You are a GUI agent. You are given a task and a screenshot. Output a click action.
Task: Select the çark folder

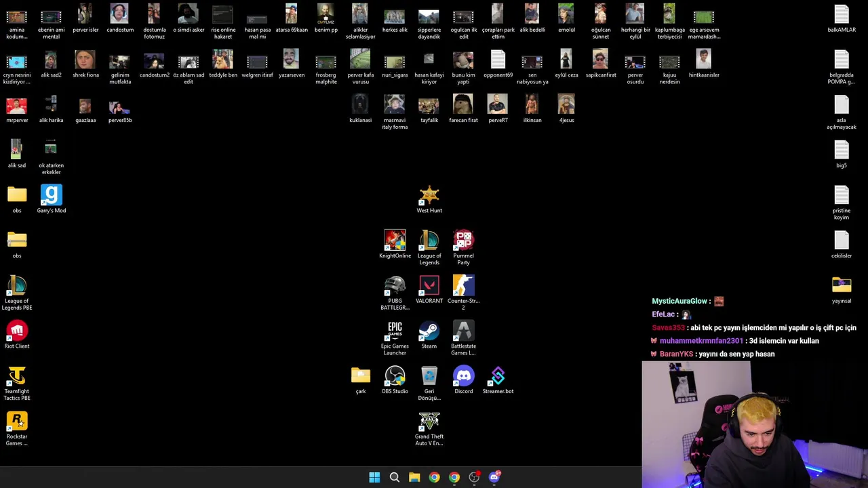[x=361, y=380]
